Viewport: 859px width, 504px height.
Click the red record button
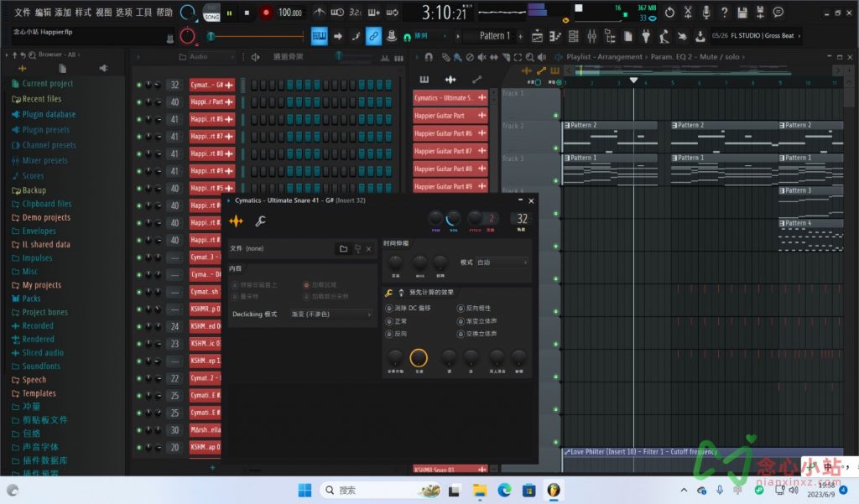click(266, 13)
